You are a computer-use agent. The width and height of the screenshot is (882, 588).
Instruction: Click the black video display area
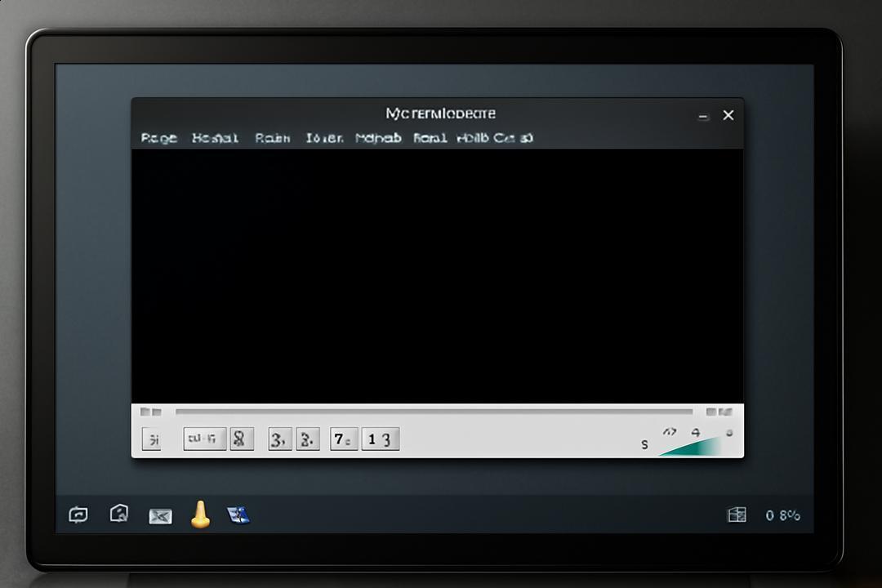[437, 276]
